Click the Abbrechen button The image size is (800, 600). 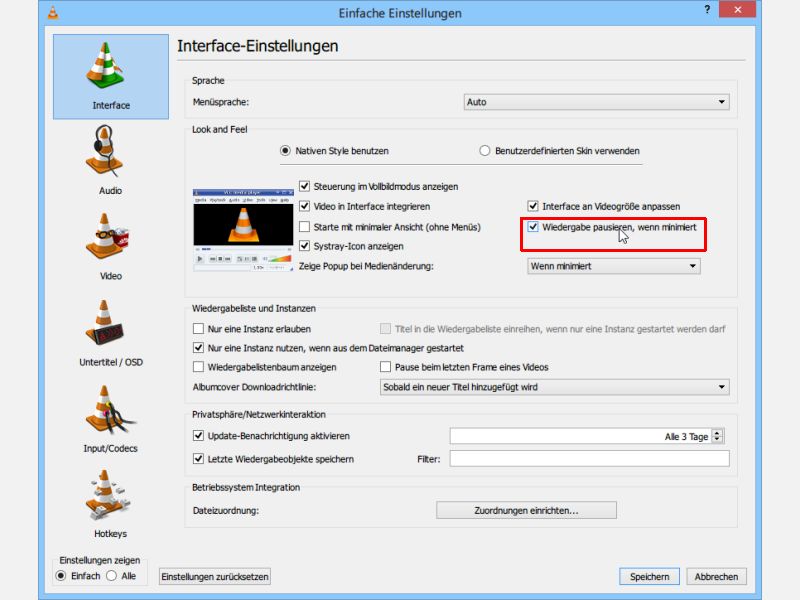[716, 577]
